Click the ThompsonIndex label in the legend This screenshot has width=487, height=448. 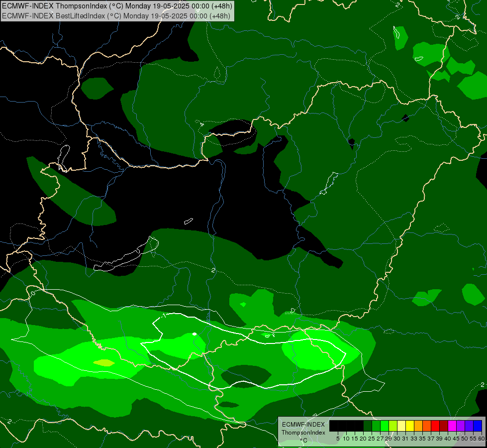pyautogui.click(x=303, y=433)
